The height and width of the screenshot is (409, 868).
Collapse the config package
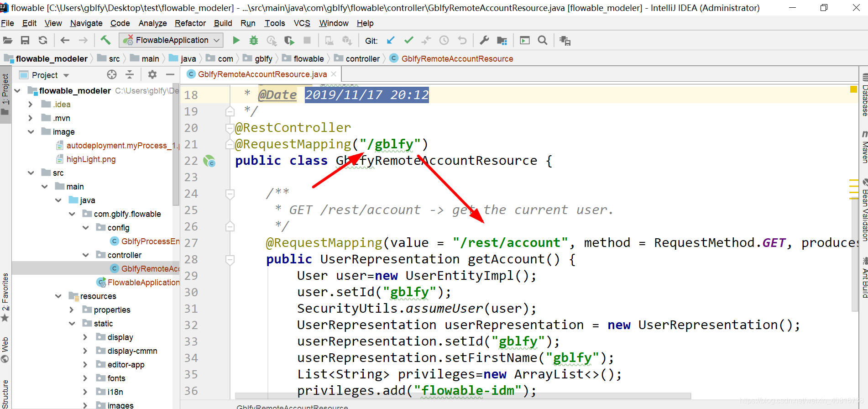click(x=85, y=228)
